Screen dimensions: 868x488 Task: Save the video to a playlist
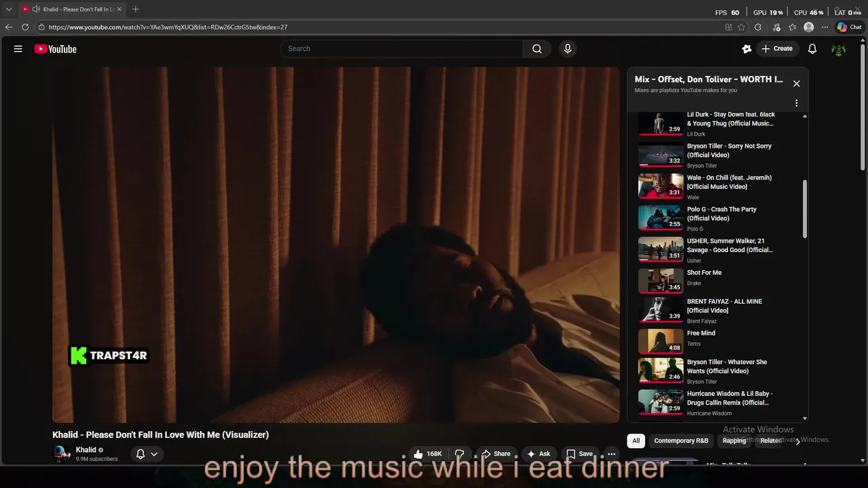(x=580, y=454)
